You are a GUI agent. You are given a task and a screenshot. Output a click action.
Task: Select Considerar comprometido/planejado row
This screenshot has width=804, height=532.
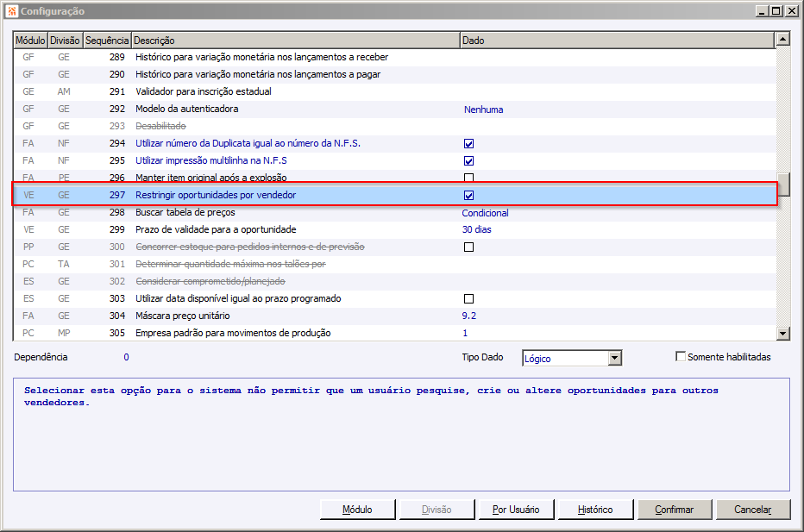coord(394,281)
